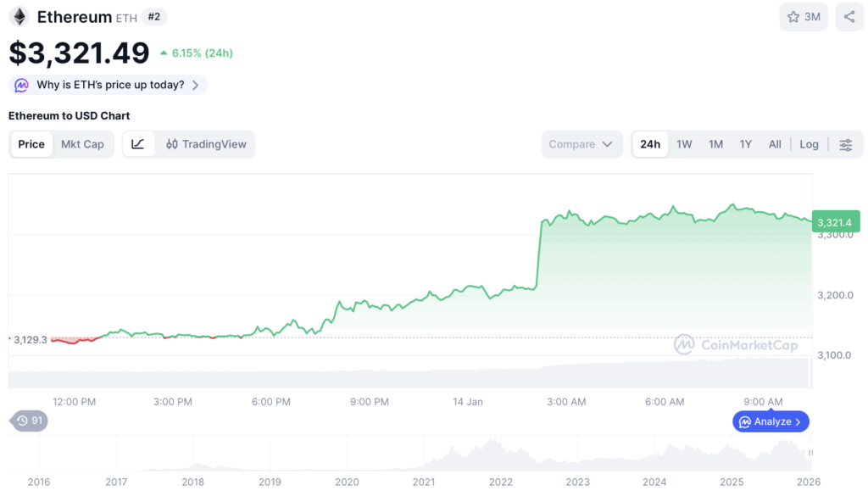Open chart settings sliders icon
Image resolution: width=868 pixels, height=496 pixels.
pyautogui.click(x=846, y=144)
